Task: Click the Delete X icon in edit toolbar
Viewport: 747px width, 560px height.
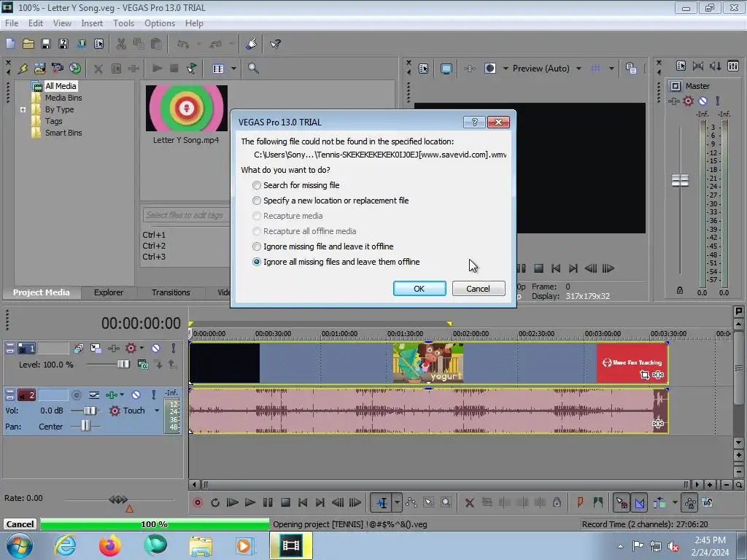Action: (469, 502)
